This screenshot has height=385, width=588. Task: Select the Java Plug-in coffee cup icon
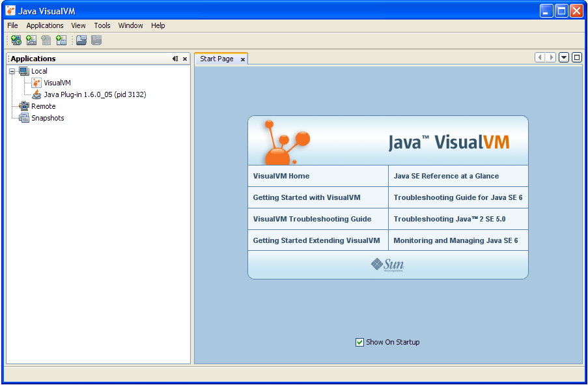(36, 94)
